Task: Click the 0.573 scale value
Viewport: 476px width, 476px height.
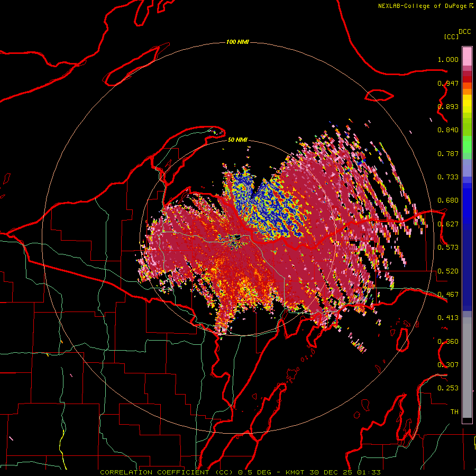Action: click(448, 248)
